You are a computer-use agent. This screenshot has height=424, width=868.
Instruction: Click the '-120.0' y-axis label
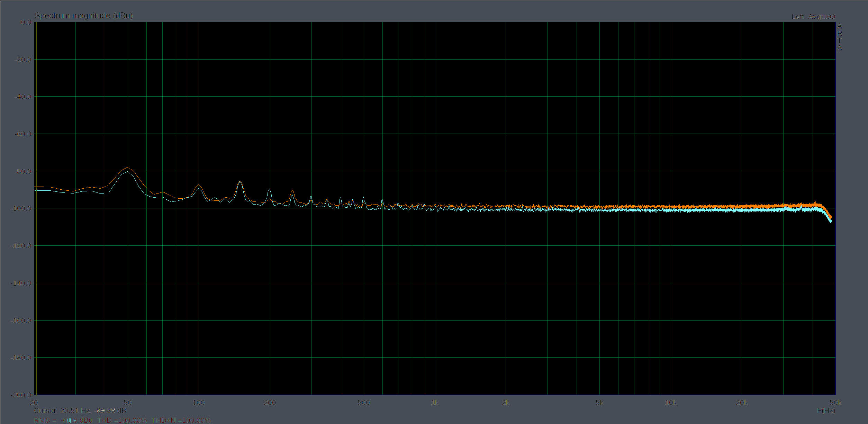pos(21,246)
